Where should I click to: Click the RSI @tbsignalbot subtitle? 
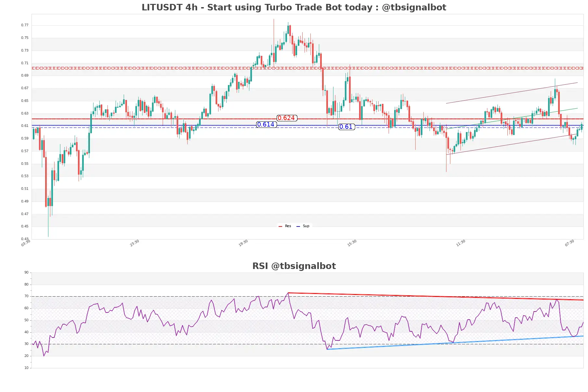[x=294, y=266]
